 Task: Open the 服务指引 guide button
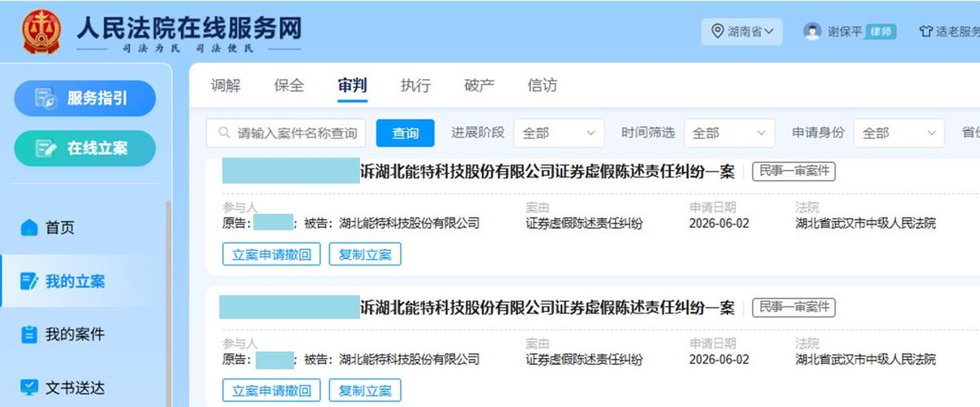click(x=85, y=98)
